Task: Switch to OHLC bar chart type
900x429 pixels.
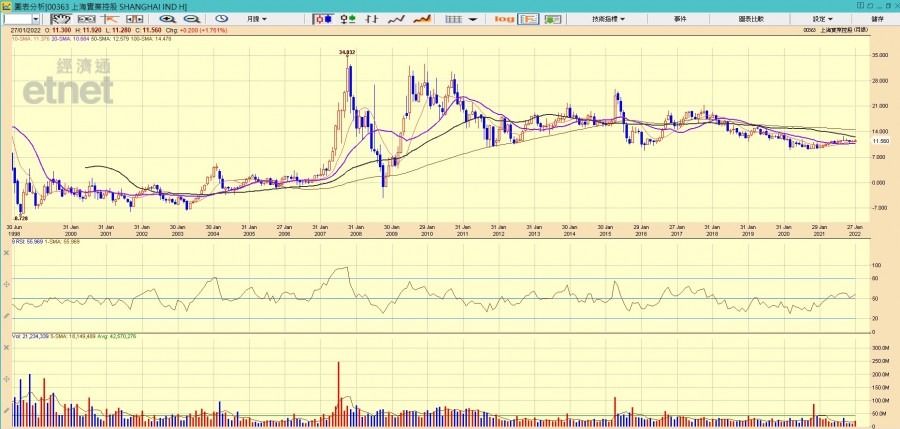Action: [x=348, y=19]
